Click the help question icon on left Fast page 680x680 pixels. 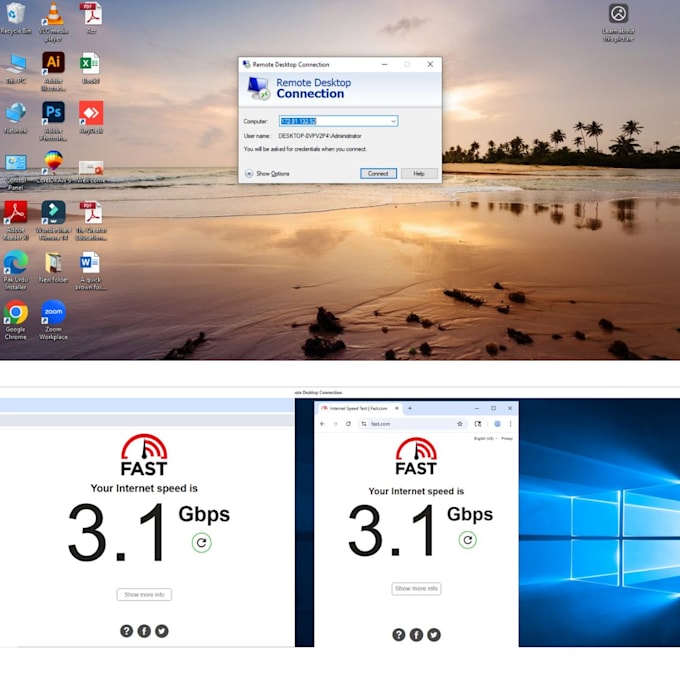[126, 631]
